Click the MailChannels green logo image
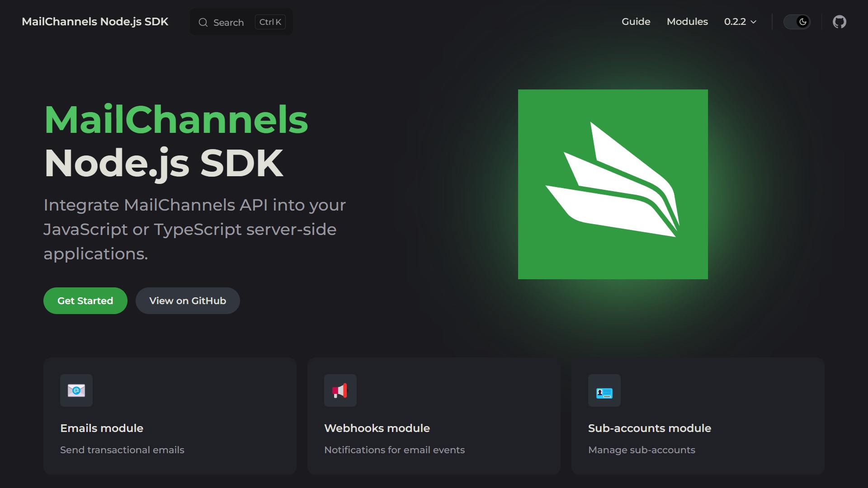This screenshot has width=868, height=488. tap(613, 184)
